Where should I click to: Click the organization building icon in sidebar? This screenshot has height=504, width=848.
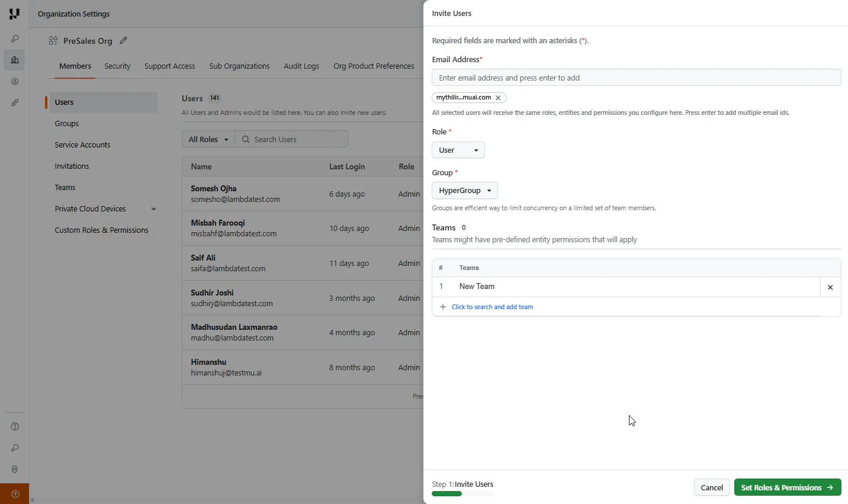pos(15,60)
